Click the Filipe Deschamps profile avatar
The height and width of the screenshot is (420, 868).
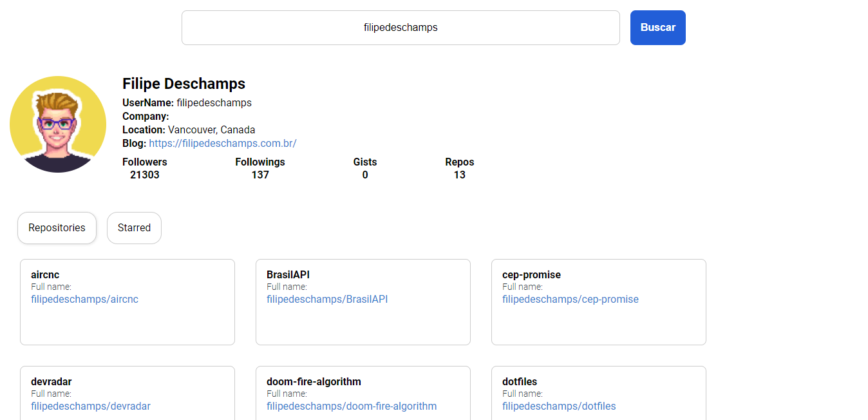[58, 124]
